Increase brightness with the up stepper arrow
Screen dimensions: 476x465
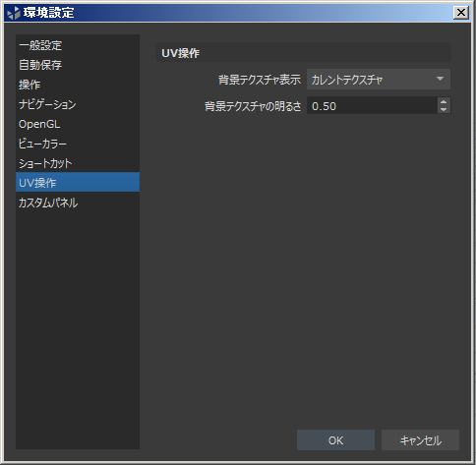[444, 102]
